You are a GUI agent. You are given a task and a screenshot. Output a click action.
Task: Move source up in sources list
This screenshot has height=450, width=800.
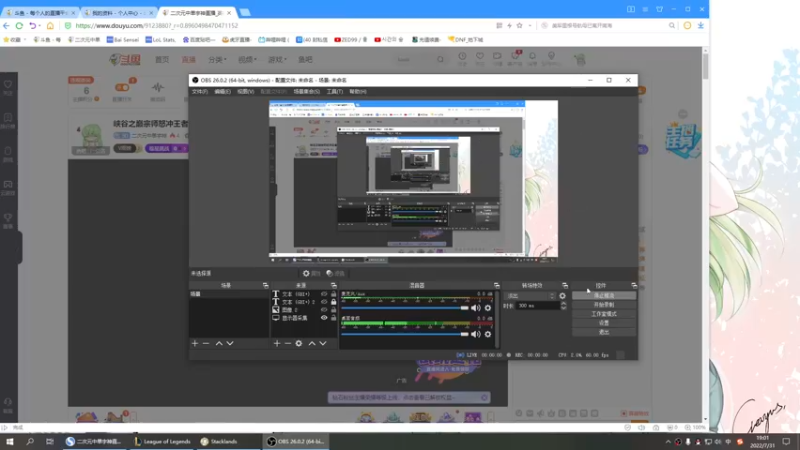(x=312, y=343)
